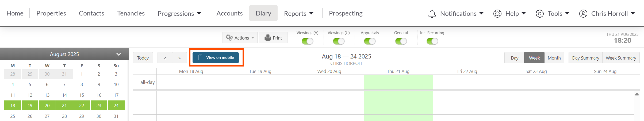Click the calendar scrollbar up arrow

637,94
